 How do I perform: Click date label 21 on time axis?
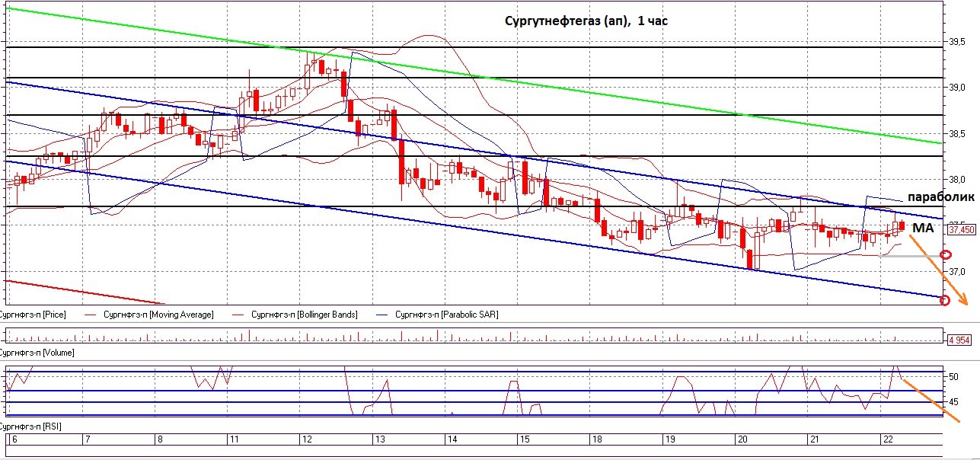click(x=814, y=439)
